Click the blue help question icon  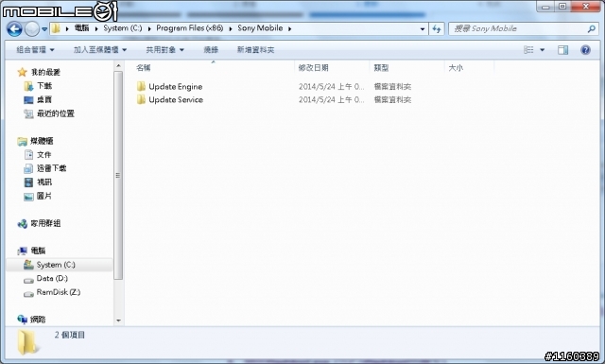585,50
